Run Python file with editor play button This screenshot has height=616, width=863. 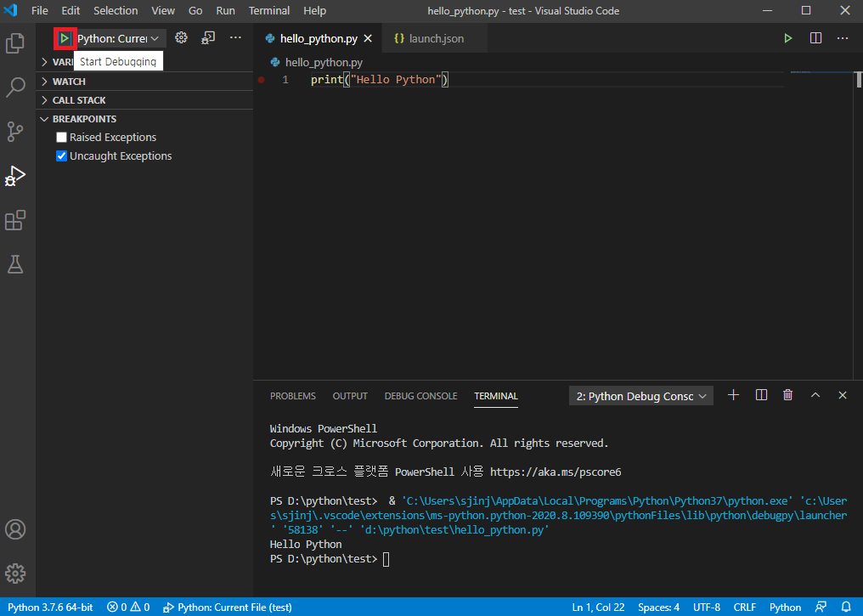click(x=788, y=38)
